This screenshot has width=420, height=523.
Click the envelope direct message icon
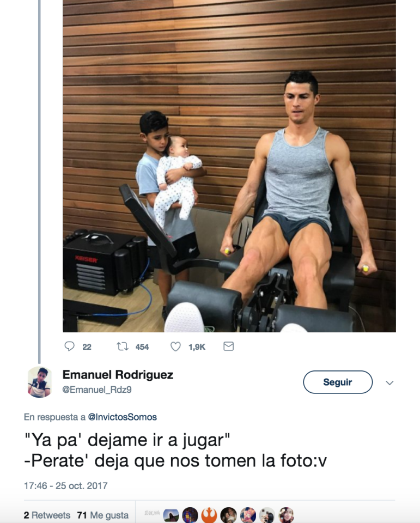pos(228,346)
